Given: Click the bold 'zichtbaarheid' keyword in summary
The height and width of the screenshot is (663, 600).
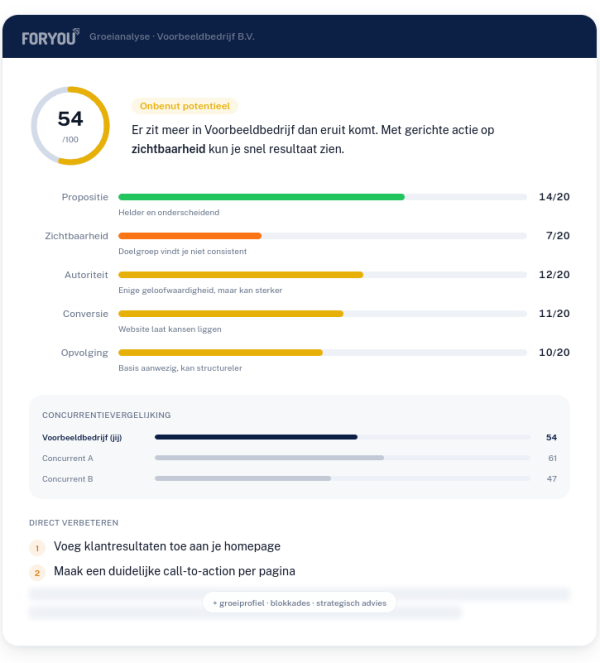Looking at the screenshot, I should point(171,149).
